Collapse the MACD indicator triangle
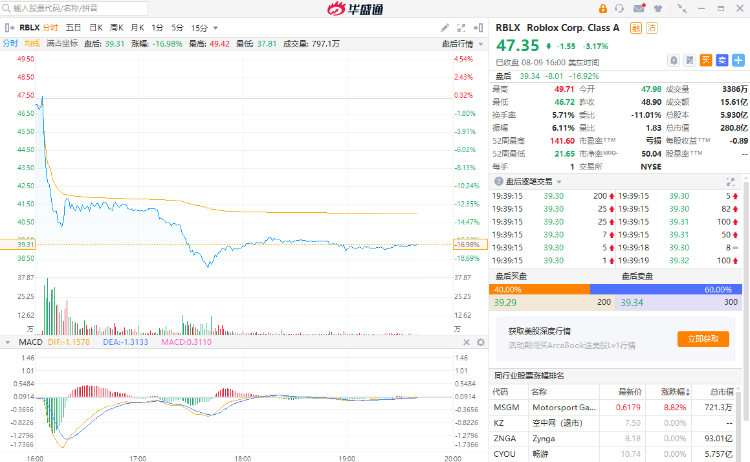750x462 pixels. (8, 342)
